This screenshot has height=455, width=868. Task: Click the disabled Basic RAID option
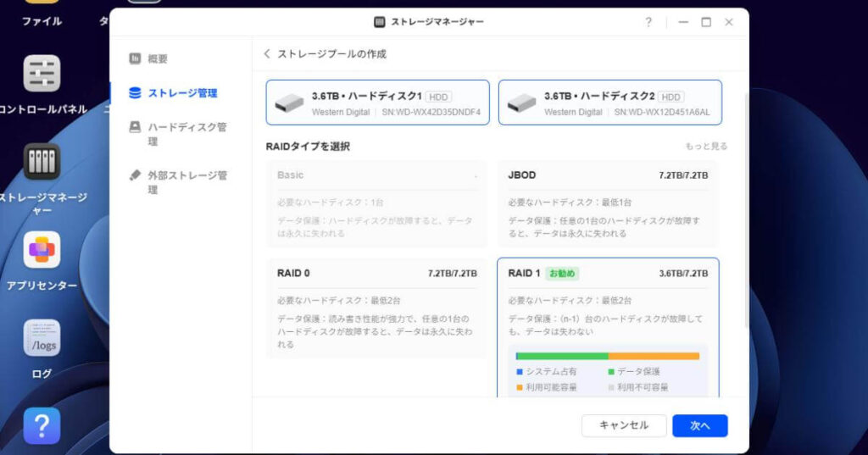coord(377,204)
